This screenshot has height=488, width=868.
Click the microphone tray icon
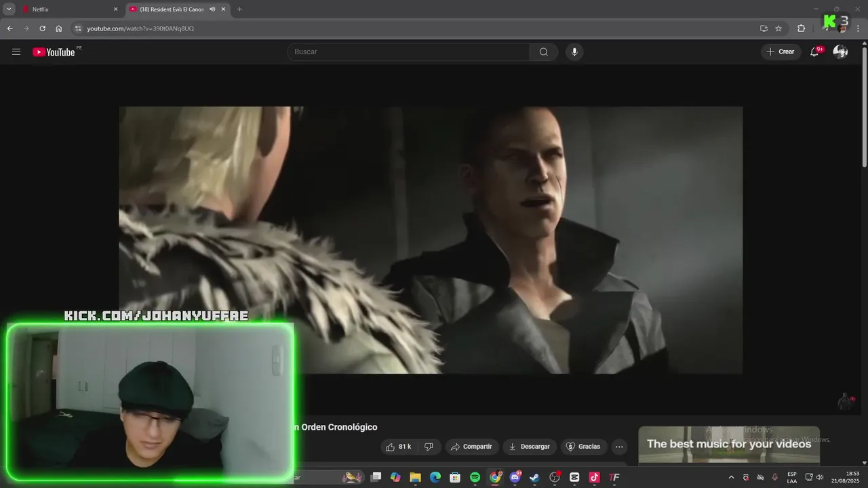tap(775, 478)
